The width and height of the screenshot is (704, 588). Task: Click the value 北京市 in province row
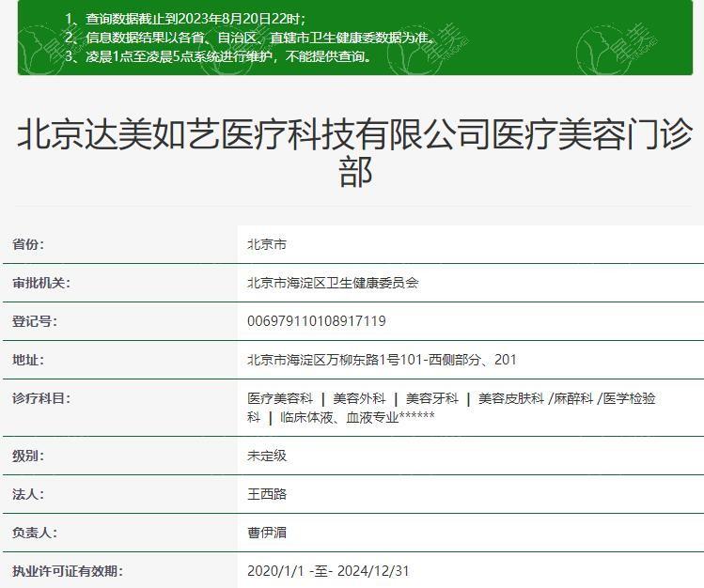point(267,244)
